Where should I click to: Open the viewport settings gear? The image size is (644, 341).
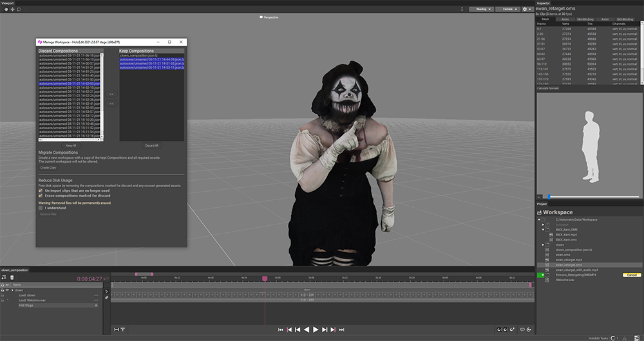pos(527,9)
